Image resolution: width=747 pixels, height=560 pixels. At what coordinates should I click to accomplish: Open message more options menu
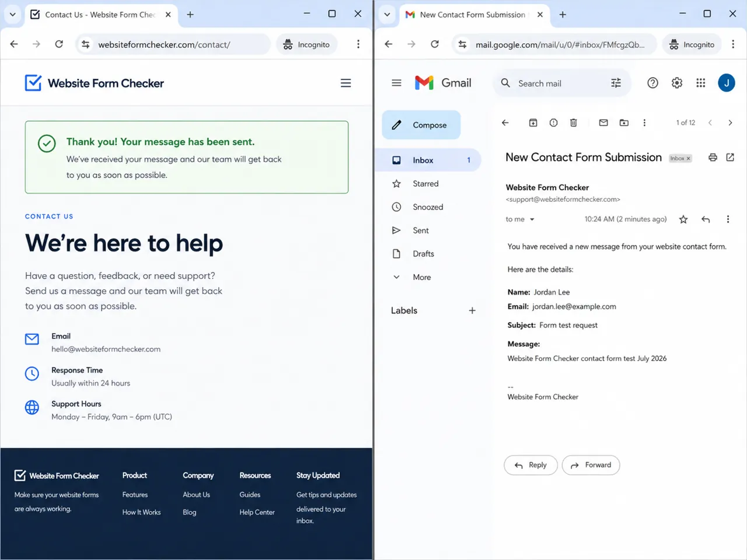(728, 219)
